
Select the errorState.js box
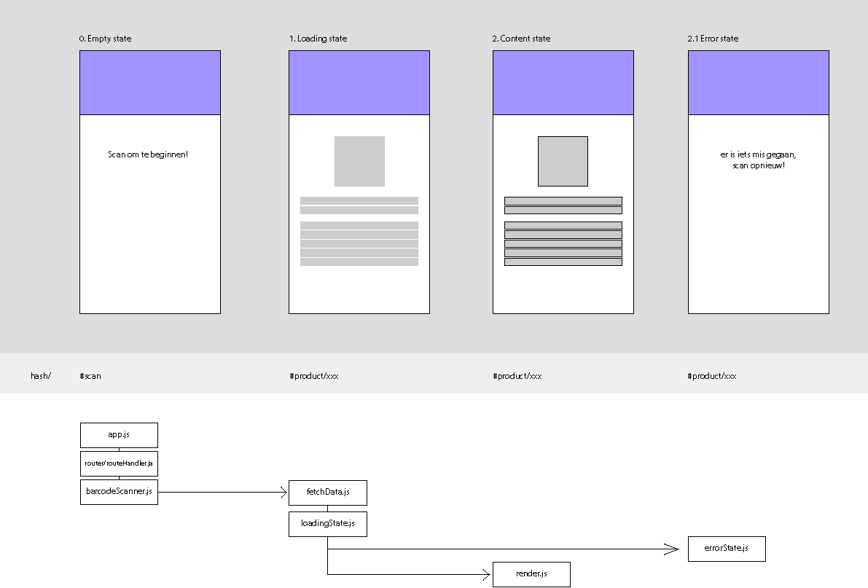tap(727, 549)
